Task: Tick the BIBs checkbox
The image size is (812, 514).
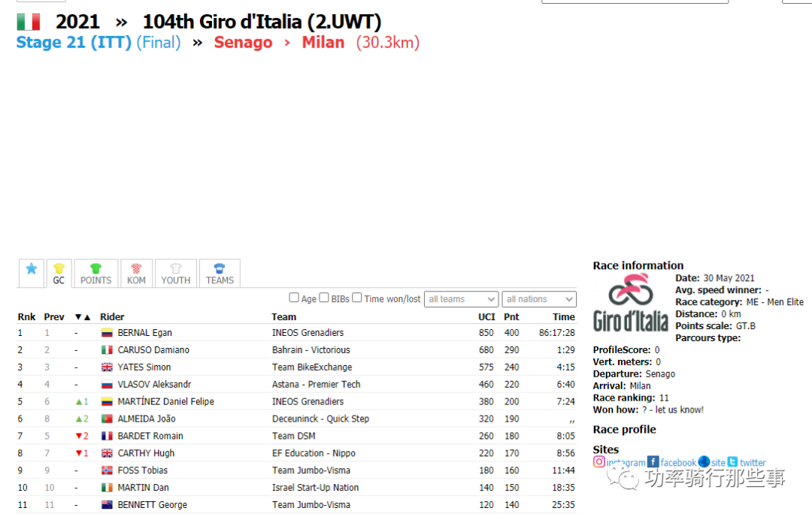Action: [323, 298]
